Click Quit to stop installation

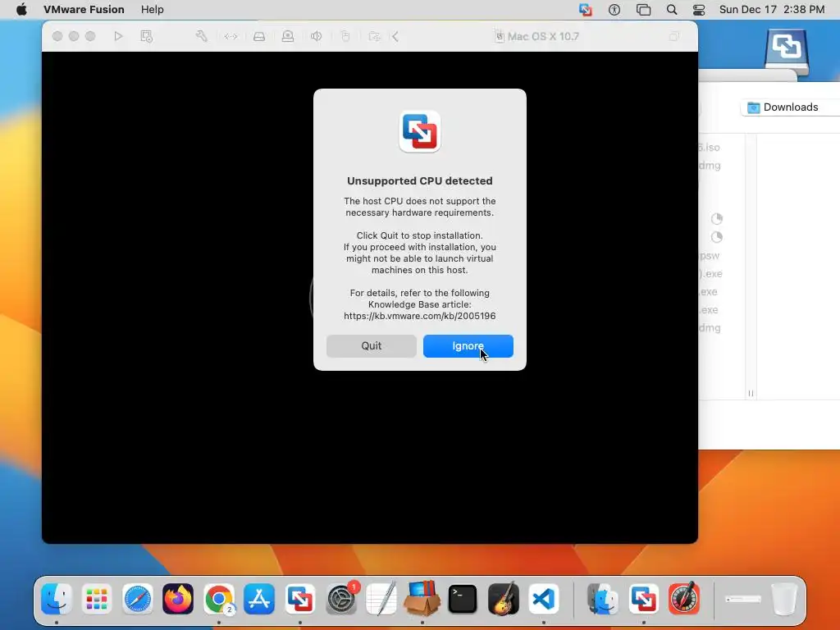tap(372, 346)
